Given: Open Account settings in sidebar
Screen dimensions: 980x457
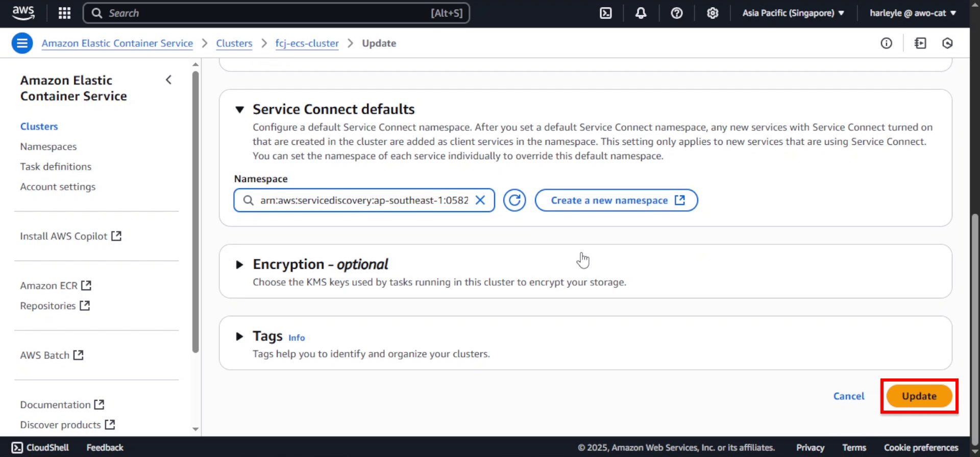Looking at the screenshot, I should [58, 187].
